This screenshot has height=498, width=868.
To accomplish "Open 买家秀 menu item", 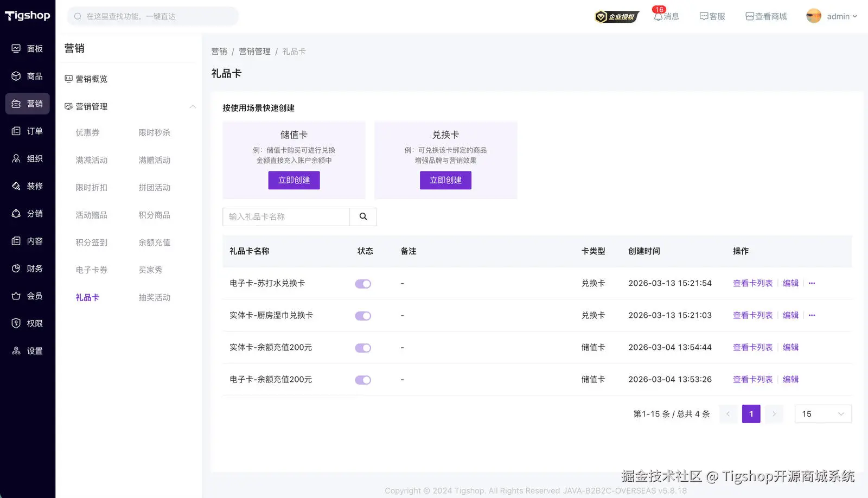I will (x=150, y=270).
